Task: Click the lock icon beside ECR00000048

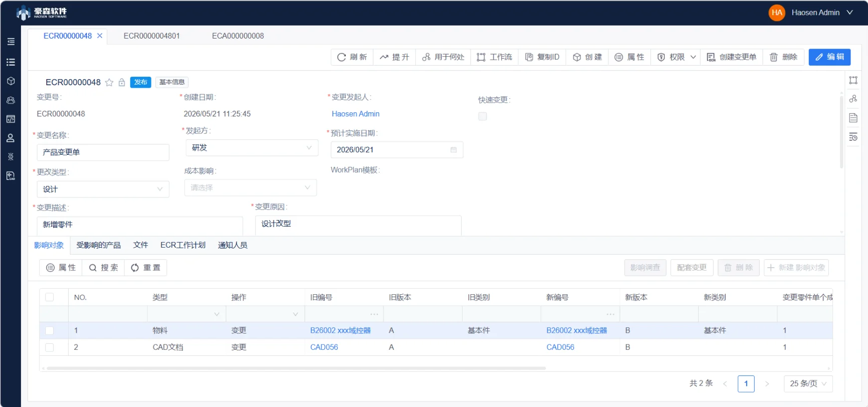Action: [x=122, y=82]
